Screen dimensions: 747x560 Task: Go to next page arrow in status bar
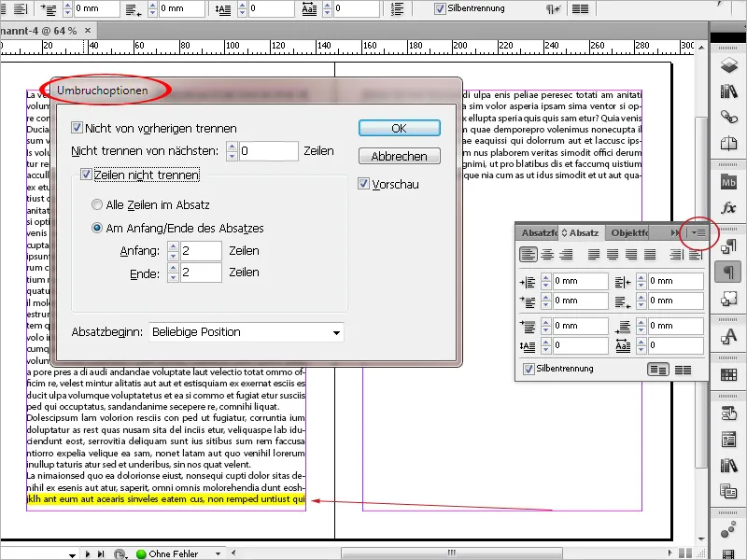click(88, 553)
